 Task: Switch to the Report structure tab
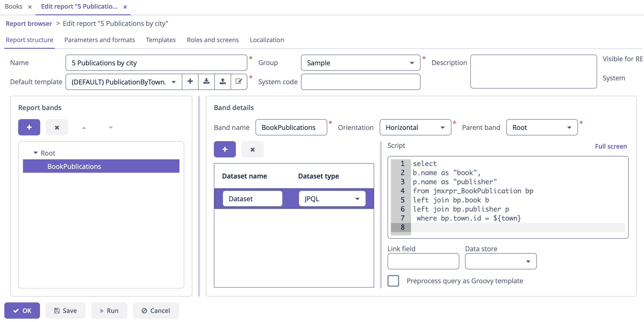[x=29, y=40]
